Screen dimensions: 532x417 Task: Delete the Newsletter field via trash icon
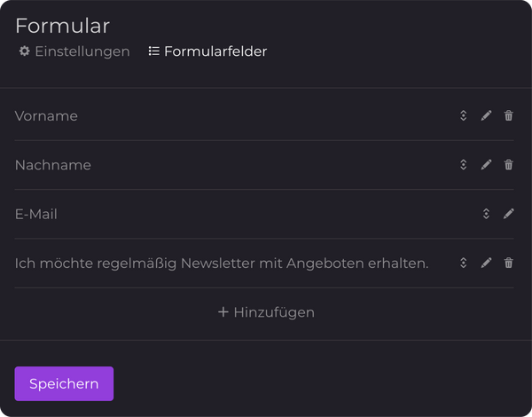(x=508, y=263)
